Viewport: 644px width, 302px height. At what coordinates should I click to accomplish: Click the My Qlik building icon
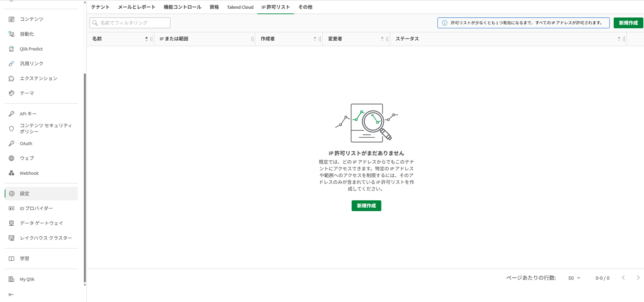[12, 279]
